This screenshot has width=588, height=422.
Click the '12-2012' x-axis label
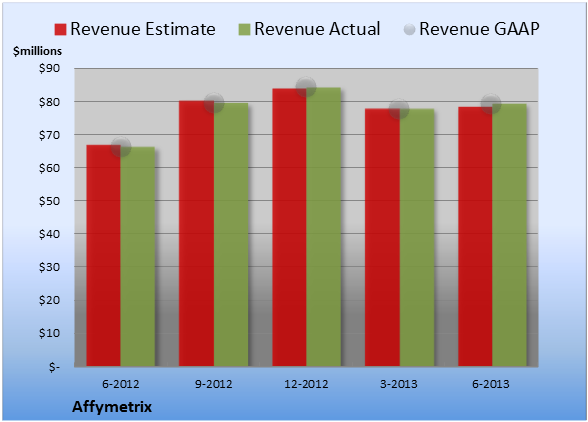click(306, 384)
